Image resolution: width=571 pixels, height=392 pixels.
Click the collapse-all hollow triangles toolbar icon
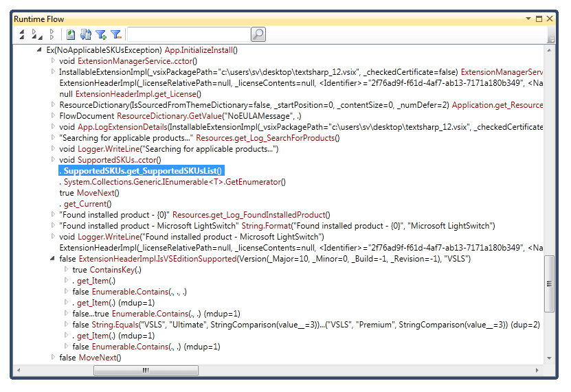(x=52, y=34)
